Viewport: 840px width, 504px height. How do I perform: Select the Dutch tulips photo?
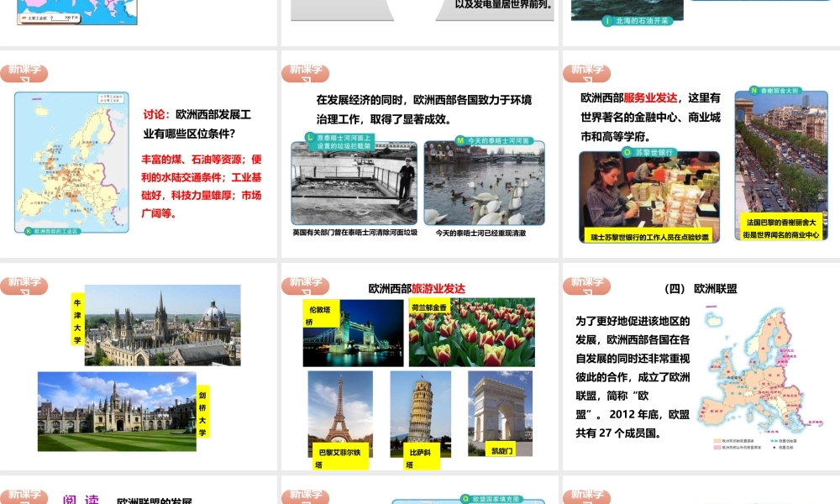click(x=472, y=333)
